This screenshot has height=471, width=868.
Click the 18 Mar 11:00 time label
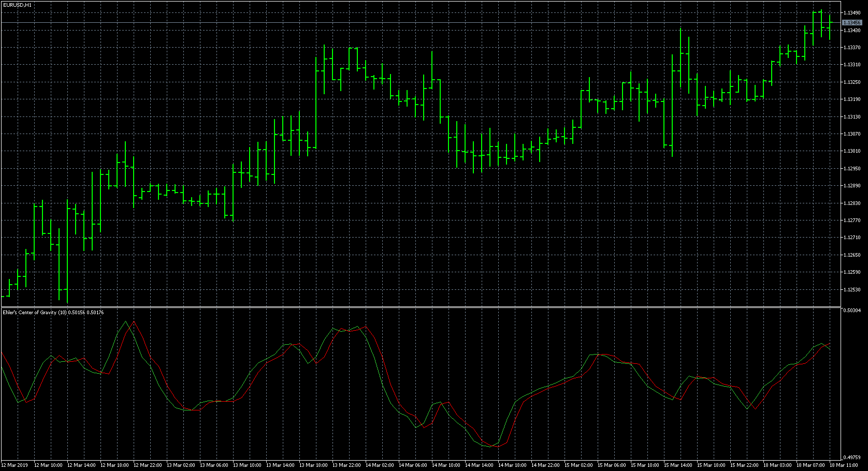point(844,465)
